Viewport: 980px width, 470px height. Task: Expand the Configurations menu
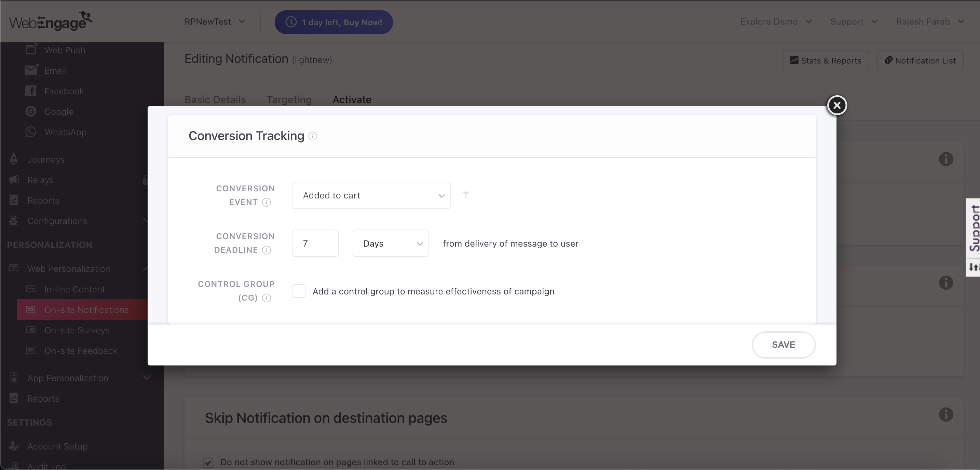[57, 221]
